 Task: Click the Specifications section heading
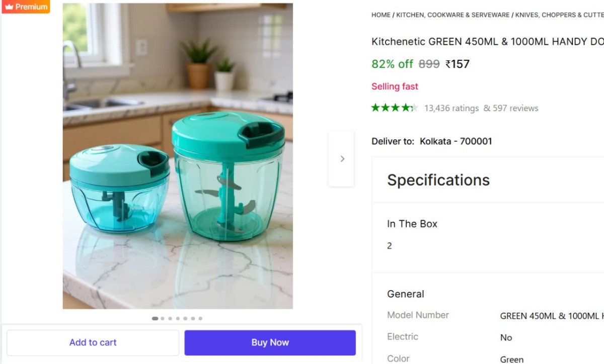(x=438, y=180)
